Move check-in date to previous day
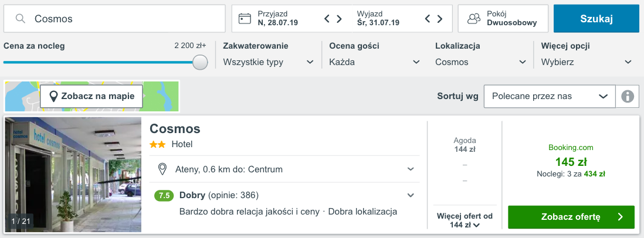The height and width of the screenshot is (238, 644). pyautogui.click(x=328, y=19)
